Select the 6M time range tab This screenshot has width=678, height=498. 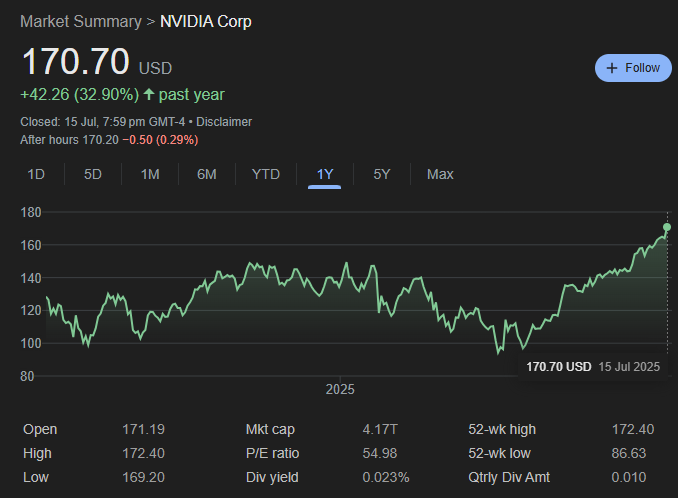click(x=207, y=174)
